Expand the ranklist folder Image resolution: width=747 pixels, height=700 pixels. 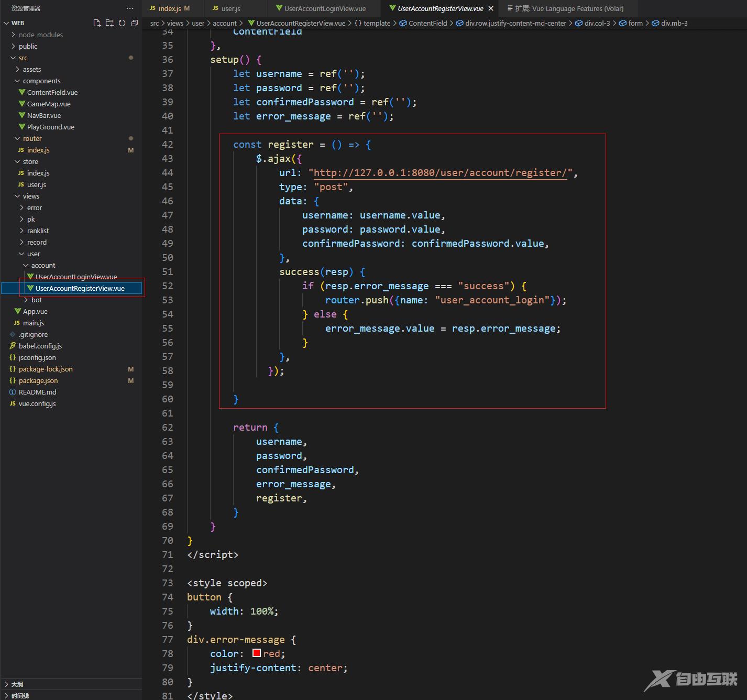pos(38,231)
